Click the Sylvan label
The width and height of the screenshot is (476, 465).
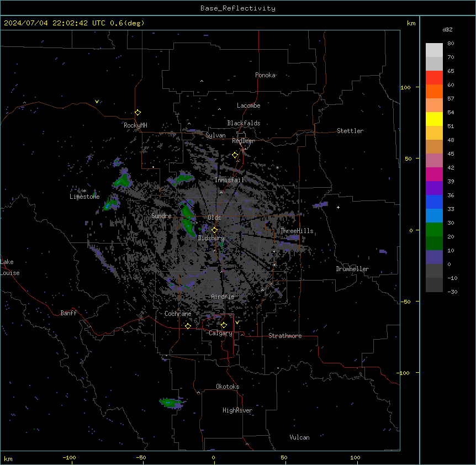click(215, 135)
